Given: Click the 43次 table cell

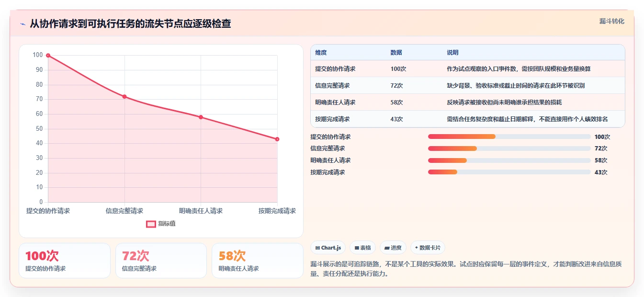Looking at the screenshot, I should [396, 119].
